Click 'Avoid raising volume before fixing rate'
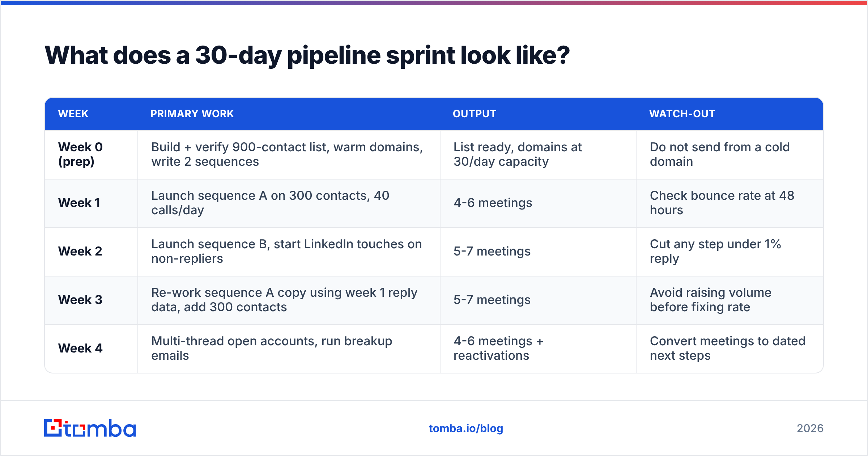Image resolution: width=868 pixels, height=456 pixels. click(x=711, y=300)
